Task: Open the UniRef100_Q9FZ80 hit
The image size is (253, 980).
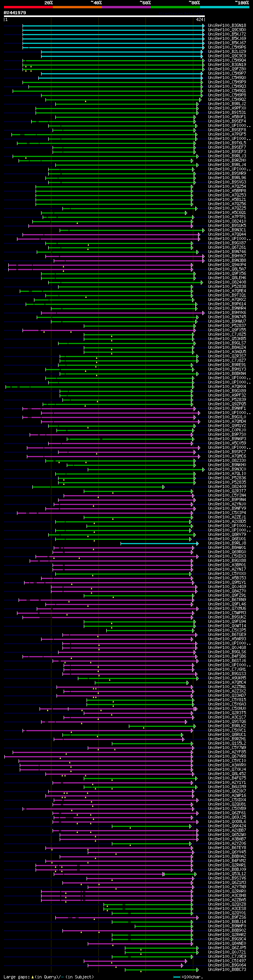Action: tap(227, 69)
